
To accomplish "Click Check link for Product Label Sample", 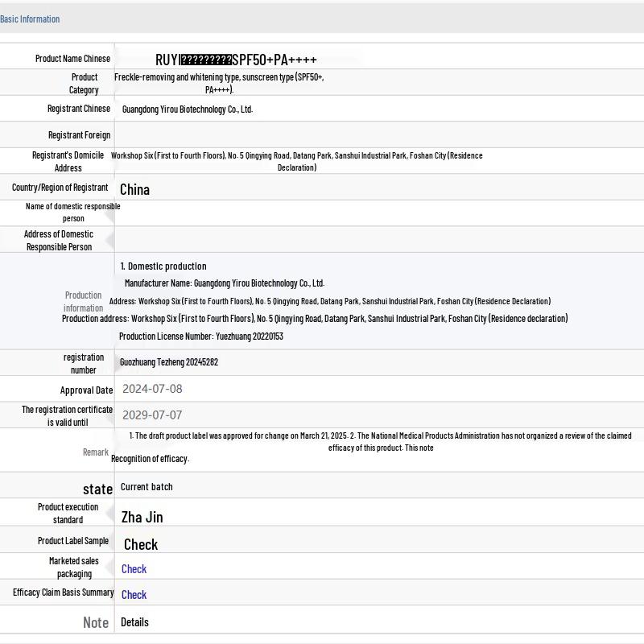I will coord(141,544).
